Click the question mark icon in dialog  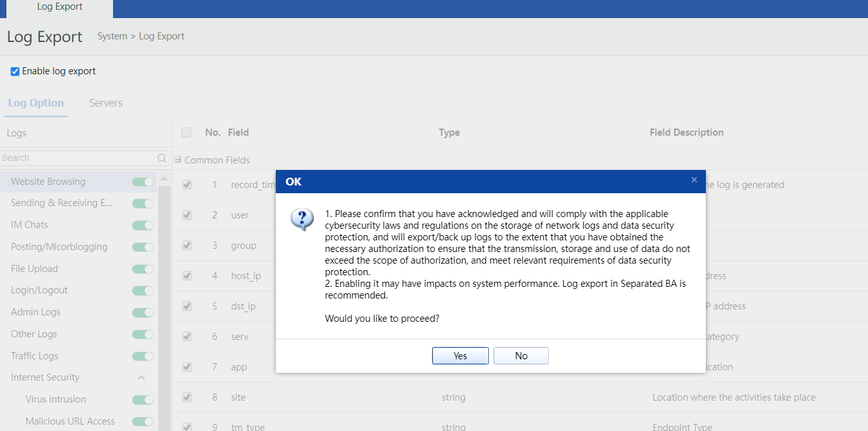302,220
